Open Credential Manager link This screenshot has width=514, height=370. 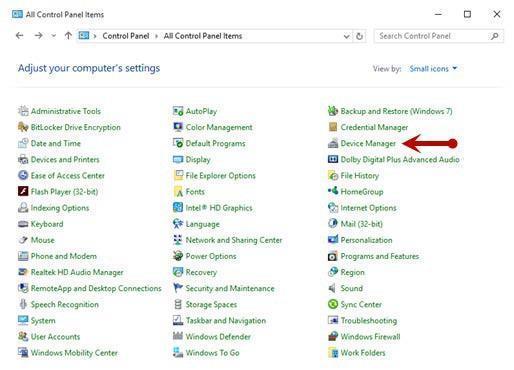pyautogui.click(x=374, y=127)
